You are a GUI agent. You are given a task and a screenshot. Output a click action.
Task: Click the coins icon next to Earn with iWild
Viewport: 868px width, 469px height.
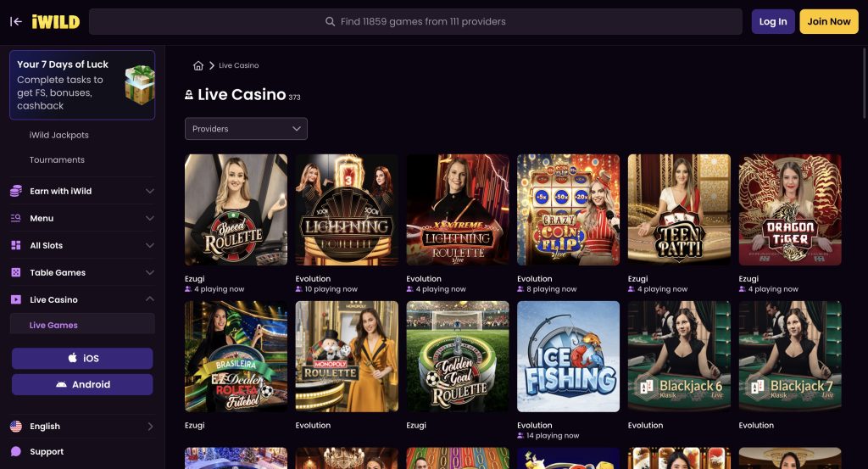pos(16,191)
